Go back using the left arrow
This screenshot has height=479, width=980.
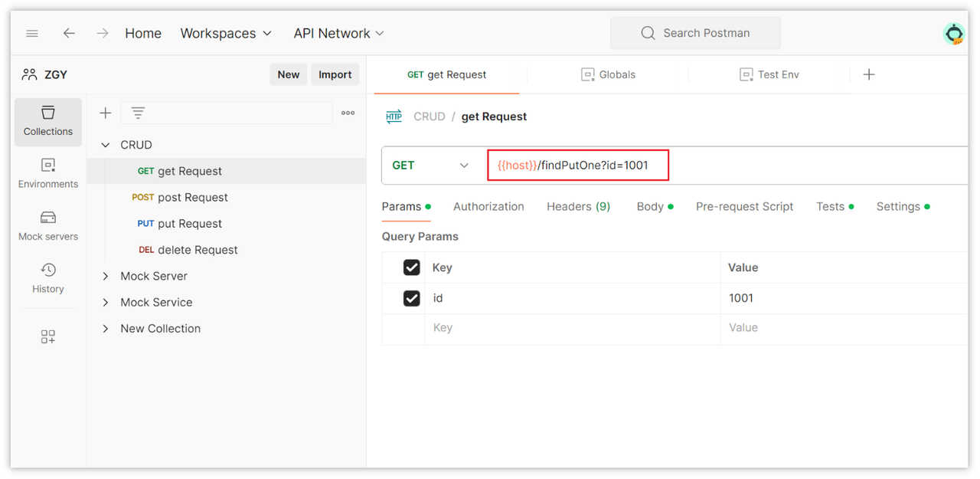69,33
